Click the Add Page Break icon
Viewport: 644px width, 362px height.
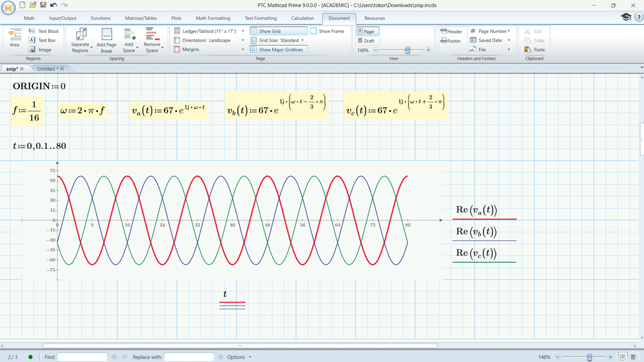[x=106, y=37]
